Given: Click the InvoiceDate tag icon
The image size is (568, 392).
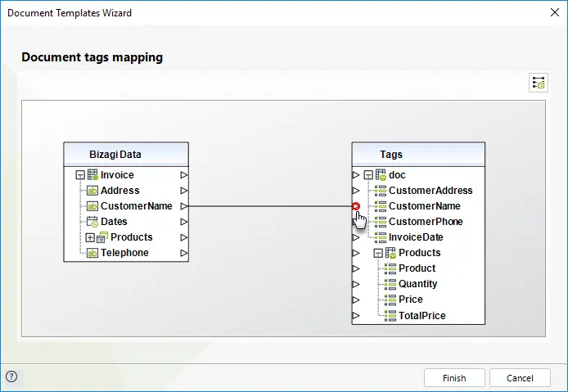Looking at the screenshot, I should click(x=381, y=237).
